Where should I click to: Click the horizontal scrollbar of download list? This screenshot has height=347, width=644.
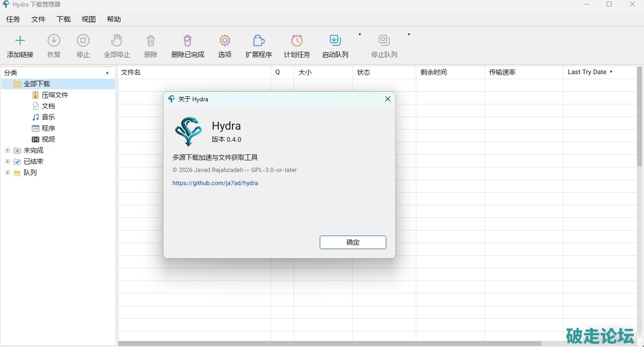point(329,343)
